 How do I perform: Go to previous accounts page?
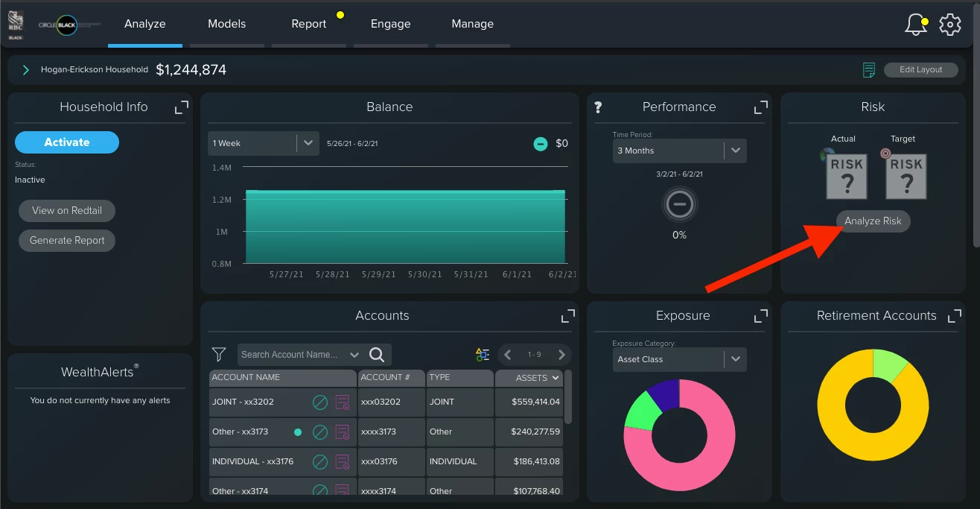[x=507, y=355]
